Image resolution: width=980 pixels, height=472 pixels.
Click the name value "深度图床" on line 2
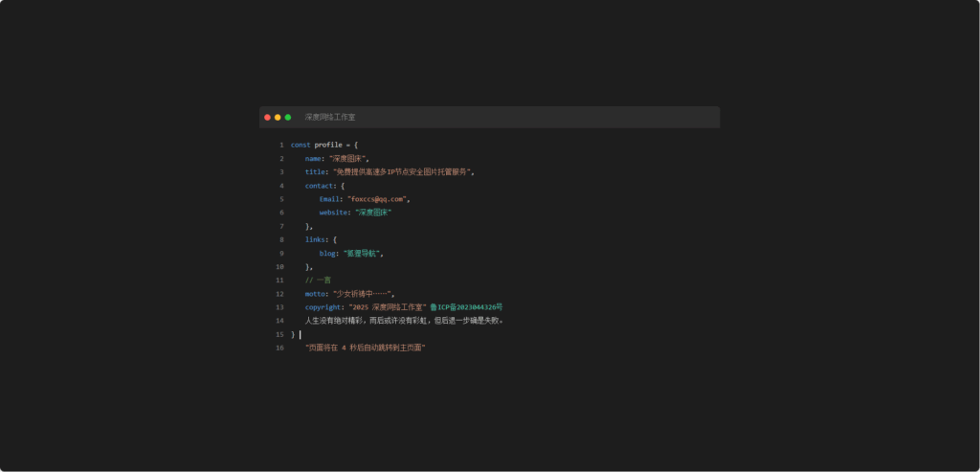click(349, 158)
